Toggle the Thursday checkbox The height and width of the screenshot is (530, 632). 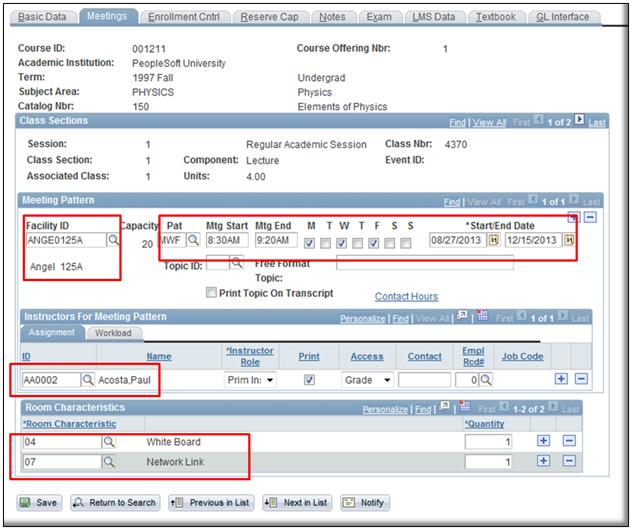click(x=358, y=243)
